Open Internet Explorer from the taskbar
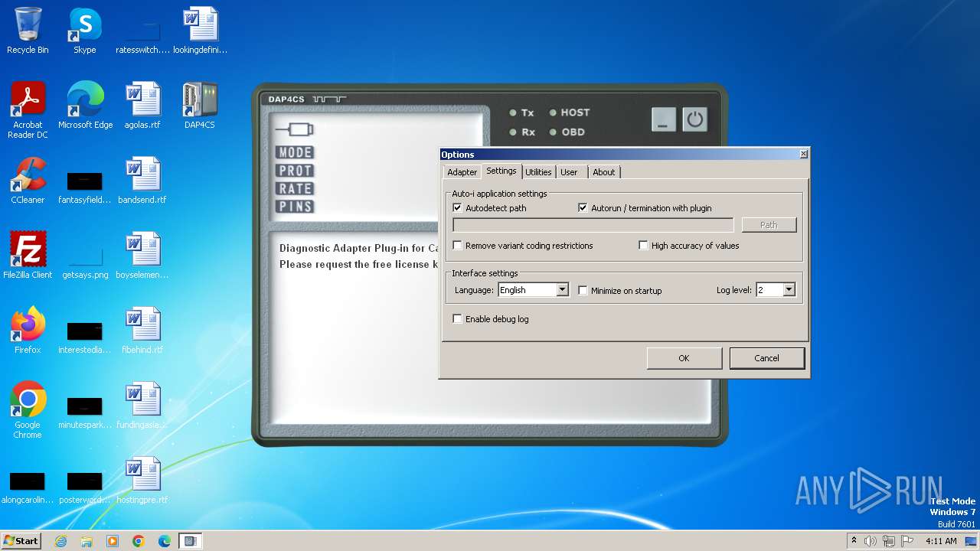Viewport: 980px width, 551px height. (x=60, y=541)
